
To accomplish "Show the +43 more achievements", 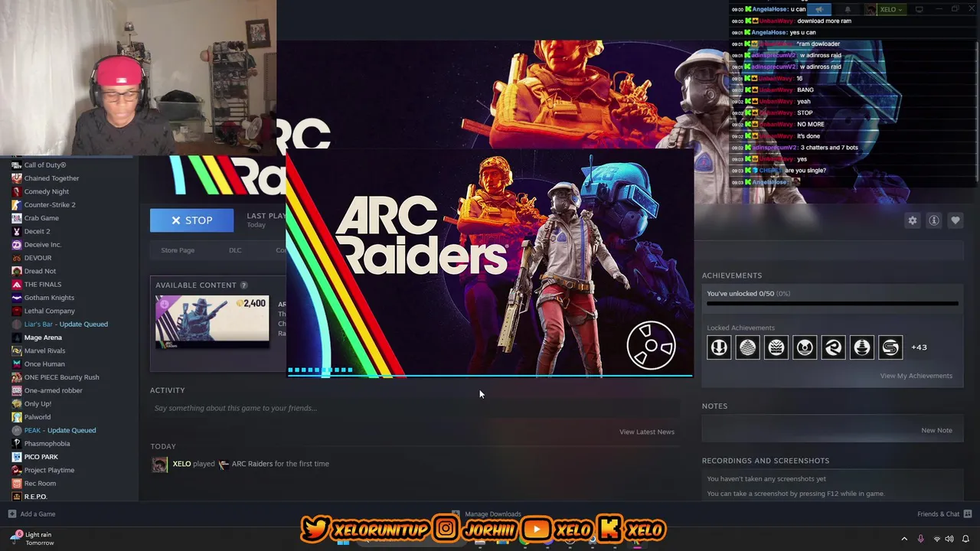I will tap(919, 347).
